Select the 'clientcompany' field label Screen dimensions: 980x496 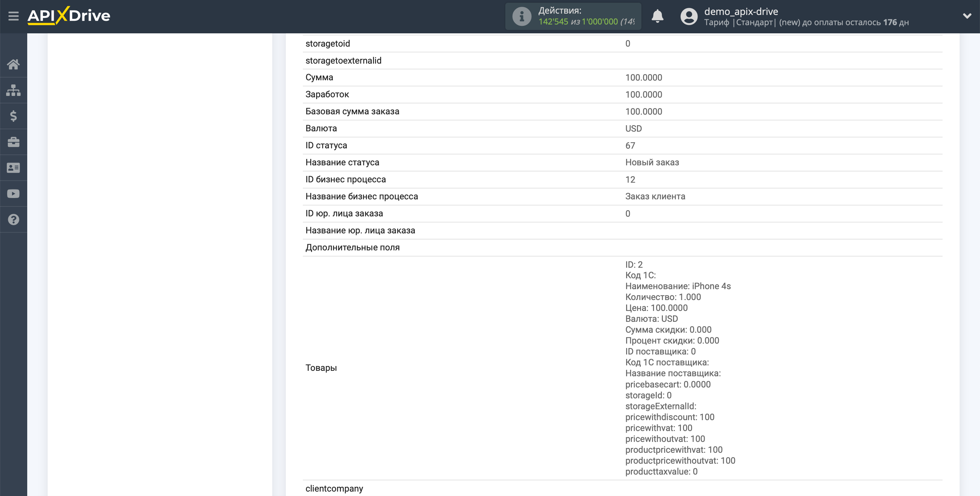334,489
